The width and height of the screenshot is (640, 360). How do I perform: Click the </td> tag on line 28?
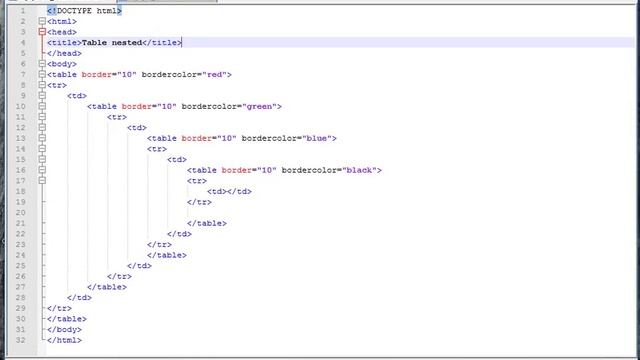coord(79,297)
